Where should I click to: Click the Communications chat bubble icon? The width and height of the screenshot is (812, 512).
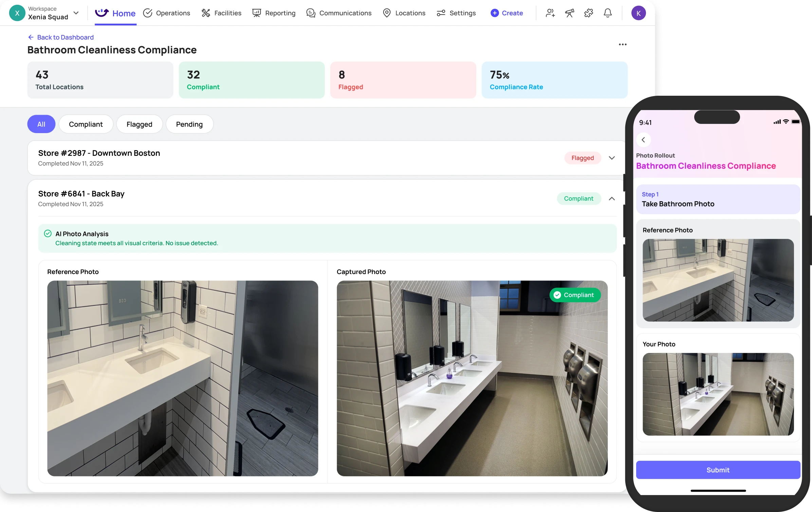pyautogui.click(x=310, y=13)
